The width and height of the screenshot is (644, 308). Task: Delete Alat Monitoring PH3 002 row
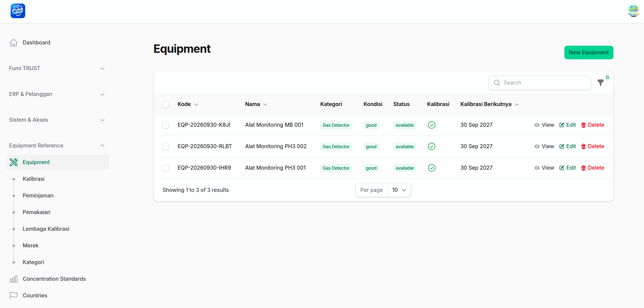click(x=592, y=146)
